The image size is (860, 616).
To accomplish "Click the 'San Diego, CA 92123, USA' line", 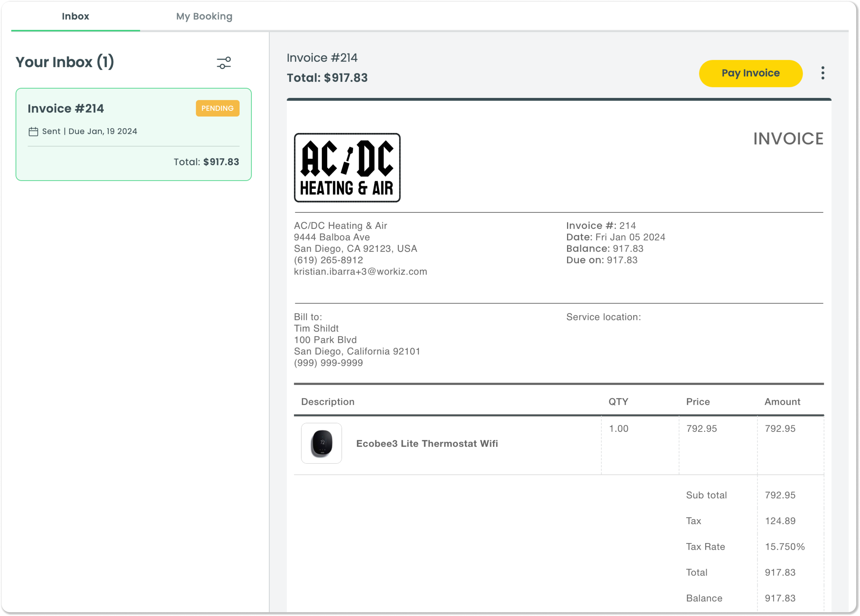I will coord(355,249).
